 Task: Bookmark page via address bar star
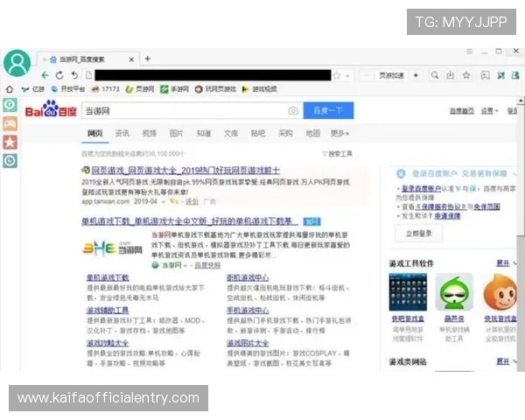point(337,76)
